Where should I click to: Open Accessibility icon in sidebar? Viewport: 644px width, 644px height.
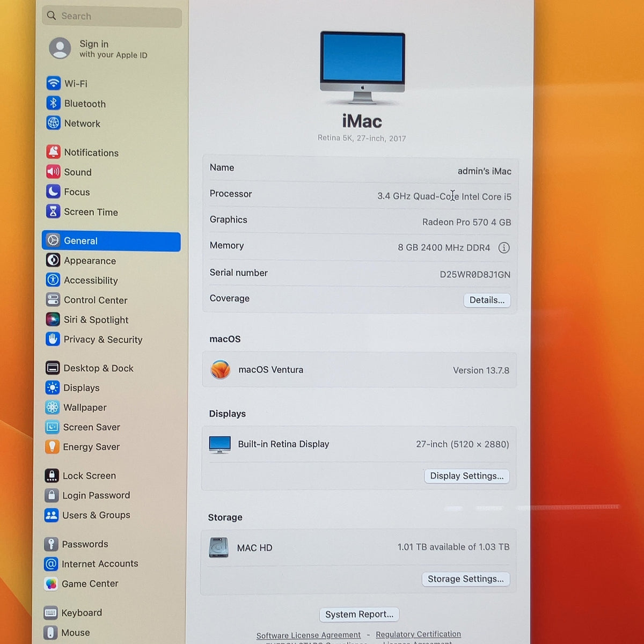click(x=53, y=280)
